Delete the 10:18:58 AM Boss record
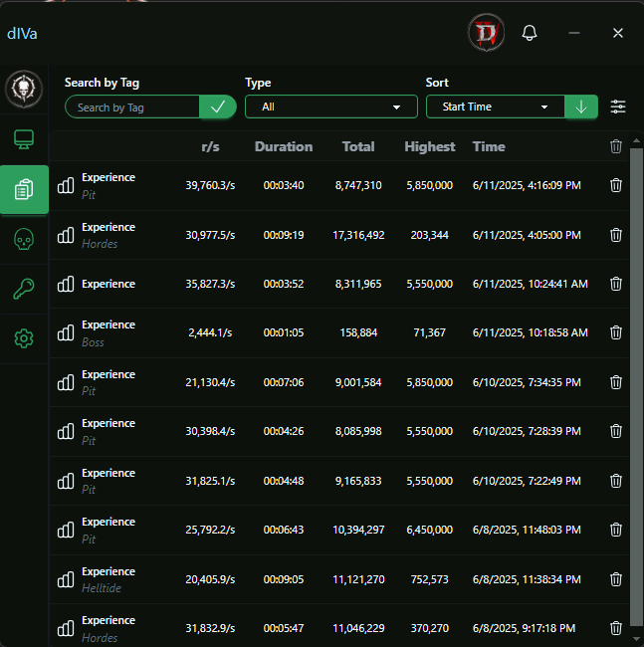This screenshot has width=644, height=647. [616, 332]
